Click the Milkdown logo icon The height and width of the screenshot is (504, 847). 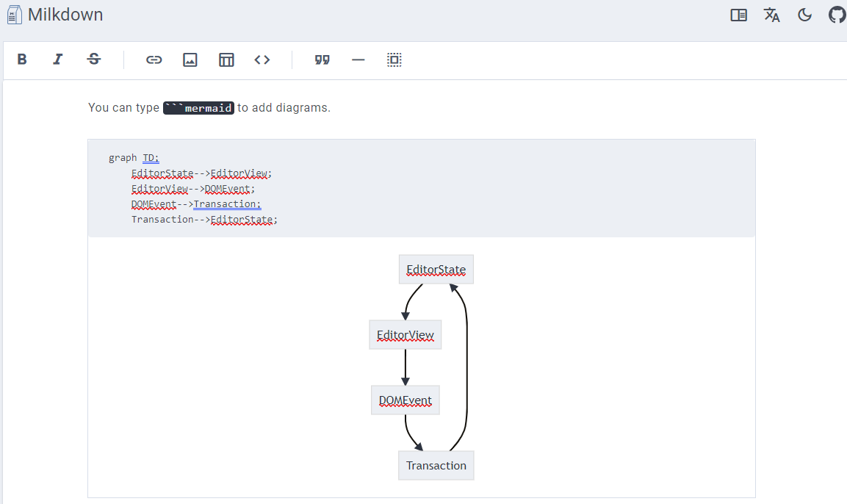pyautogui.click(x=15, y=15)
